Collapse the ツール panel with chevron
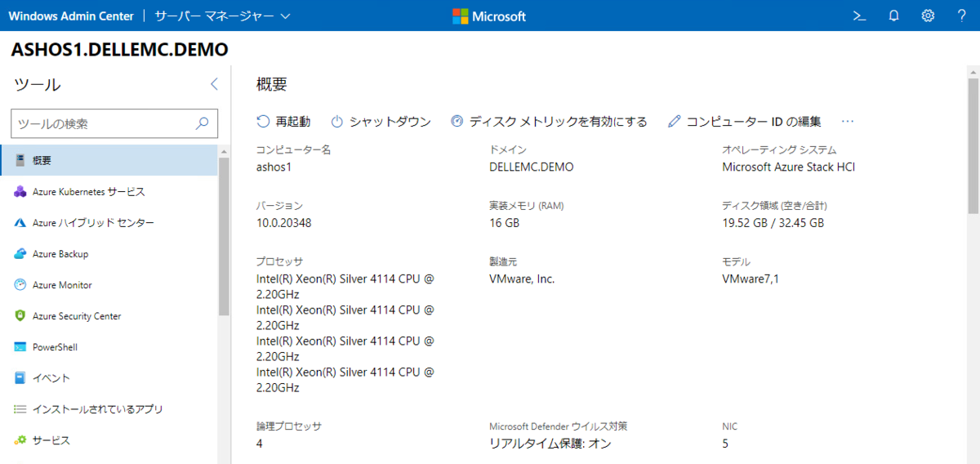 [214, 84]
